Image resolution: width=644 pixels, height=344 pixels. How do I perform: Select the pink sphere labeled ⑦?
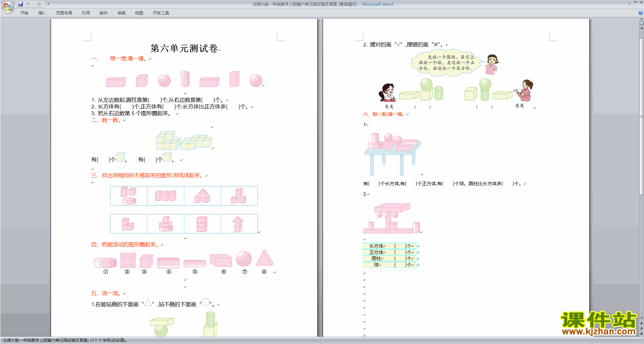pyautogui.click(x=244, y=259)
